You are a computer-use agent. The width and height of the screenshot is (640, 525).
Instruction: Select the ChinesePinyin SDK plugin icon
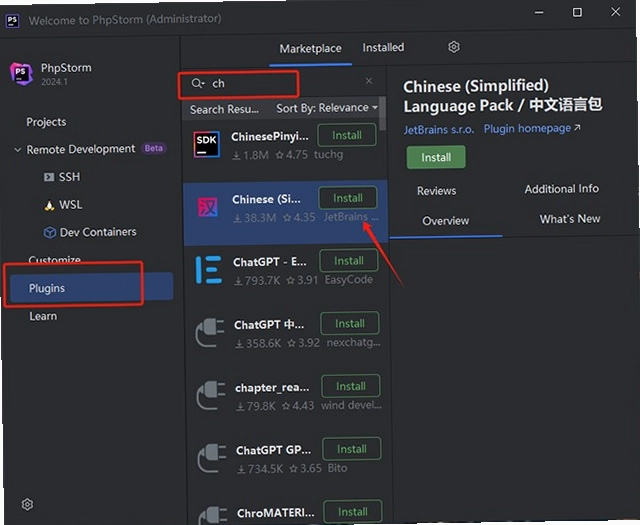207,145
